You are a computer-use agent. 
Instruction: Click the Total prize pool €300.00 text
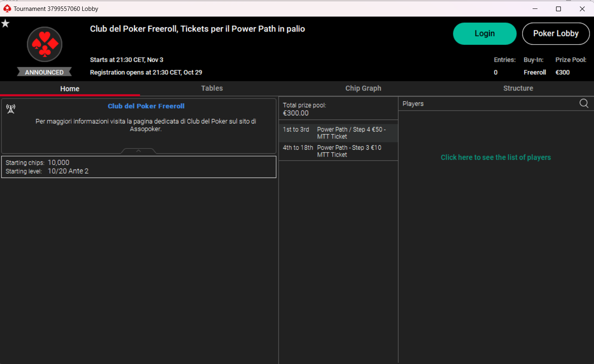click(304, 109)
